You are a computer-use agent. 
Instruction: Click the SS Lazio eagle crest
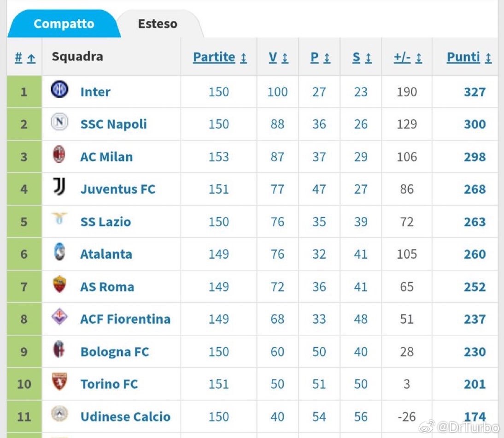59,219
